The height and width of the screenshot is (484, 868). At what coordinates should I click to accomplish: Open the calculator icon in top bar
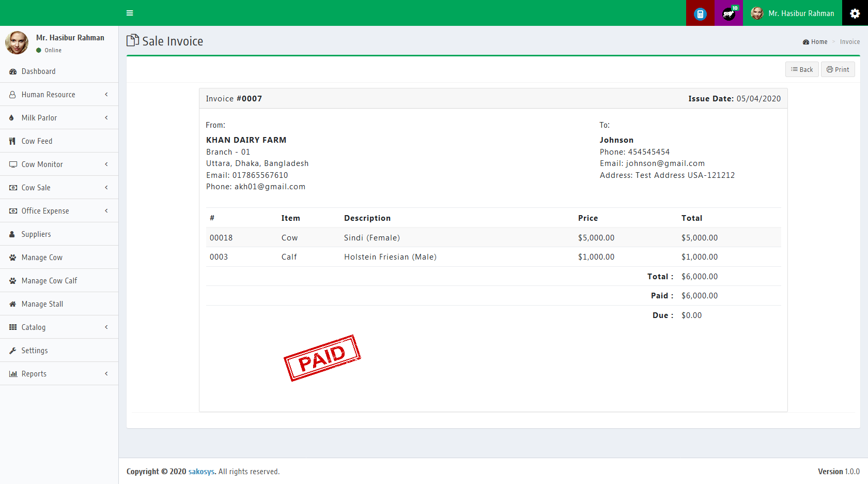[700, 13]
